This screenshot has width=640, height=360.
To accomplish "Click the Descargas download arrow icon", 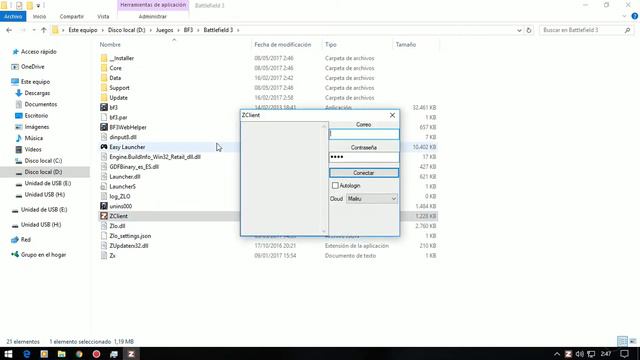I will point(19,93).
